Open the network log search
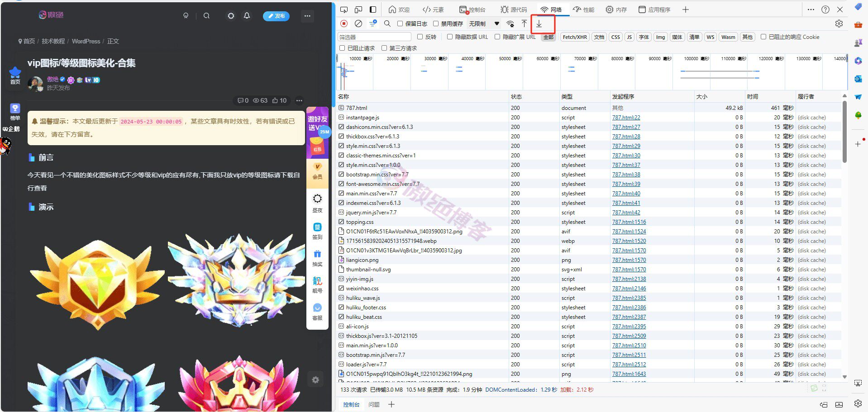The width and height of the screenshot is (868, 412). pyautogui.click(x=387, y=24)
